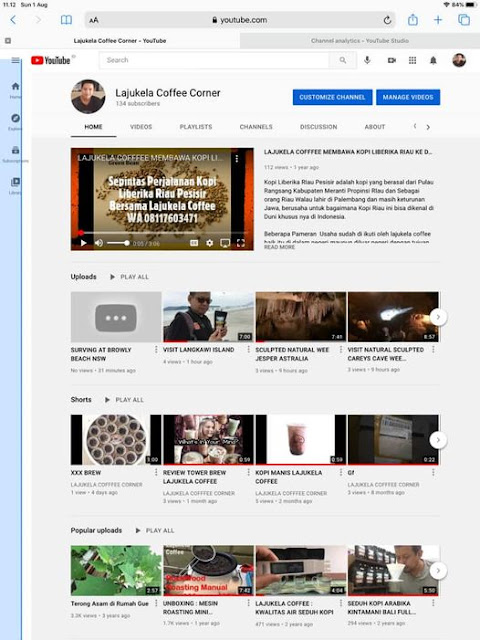Screen dimensions: 480x640
Task: Open more options on featured video player
Action: click(x=237, y=158)
